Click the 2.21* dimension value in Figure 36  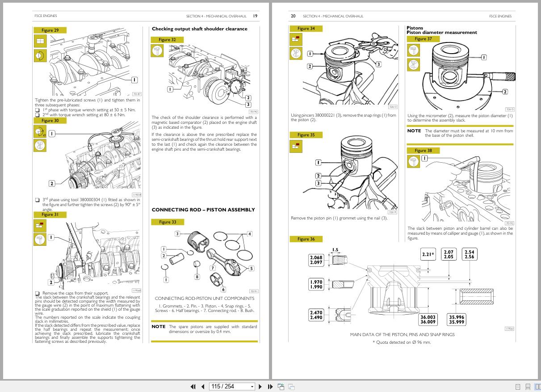428,255
